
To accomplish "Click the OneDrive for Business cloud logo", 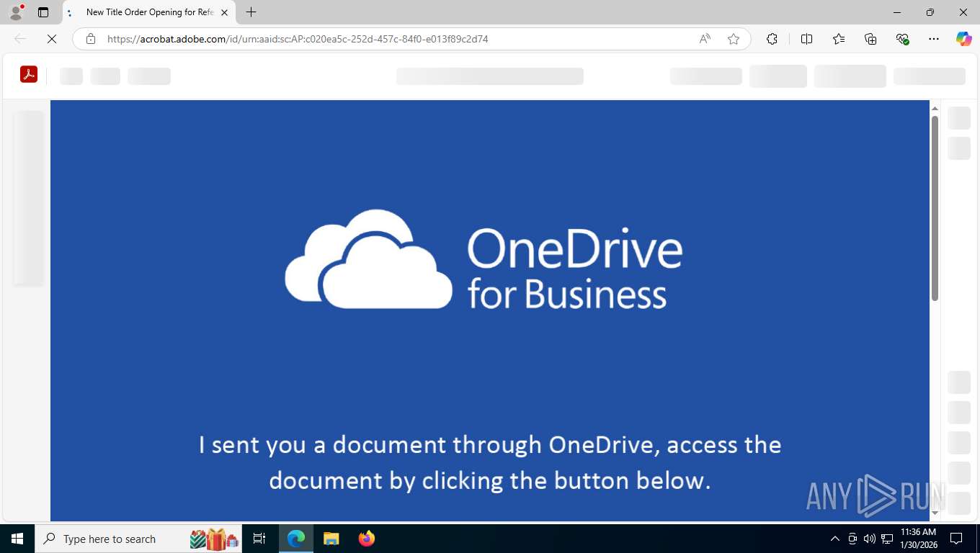I will click(x=369, y=259).
